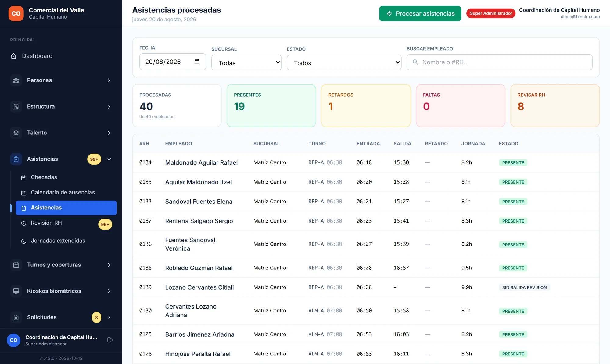Click the 99+ badge on Revisión RH
Screen dimensions: 610x364
click(105, 224)
